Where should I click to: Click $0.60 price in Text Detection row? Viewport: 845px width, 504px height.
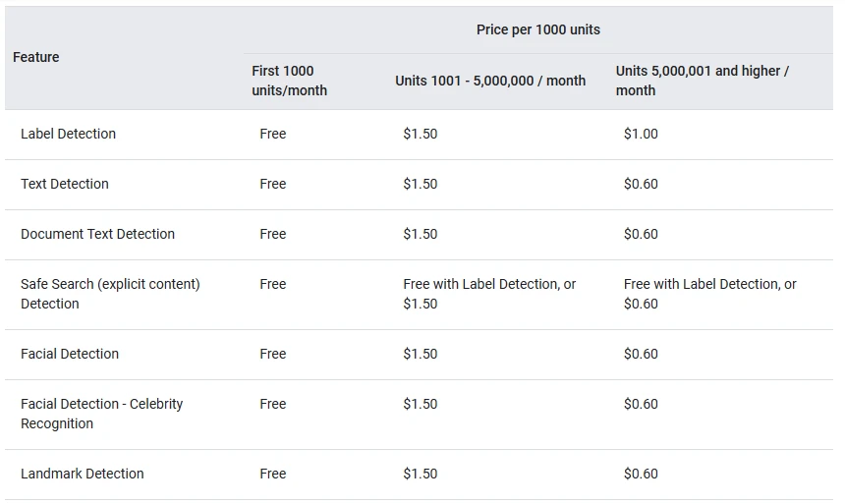641,184
